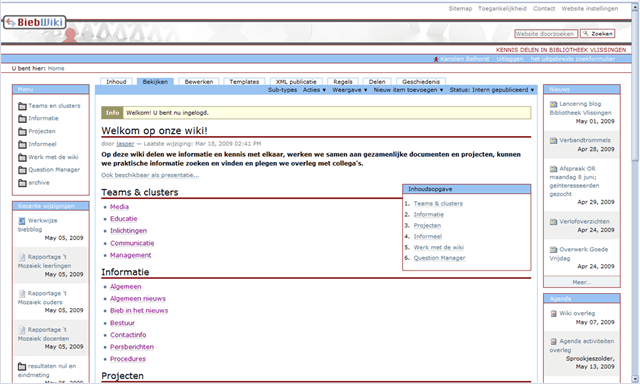This screenshot has height=384, width=640.
Task: Click the Sub-types menu item
Action: [x=282, y=90]
